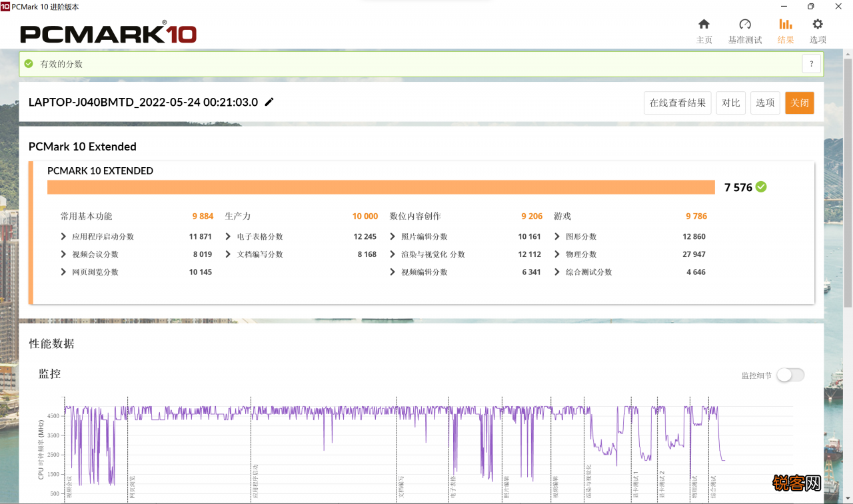
Task: Click the overall score 7 576
Action: (x=738, y=188)
